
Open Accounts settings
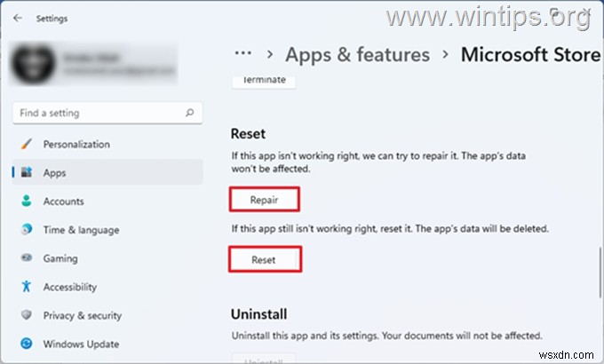(x=107, y=201)
